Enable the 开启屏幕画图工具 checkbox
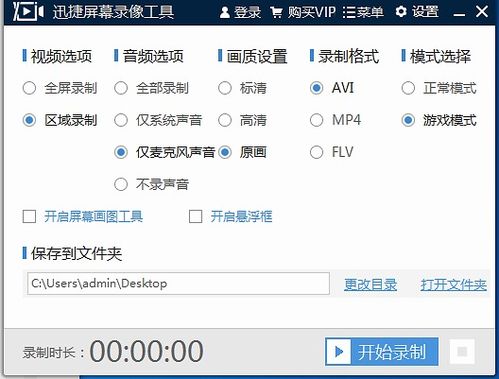 point(29,216)
